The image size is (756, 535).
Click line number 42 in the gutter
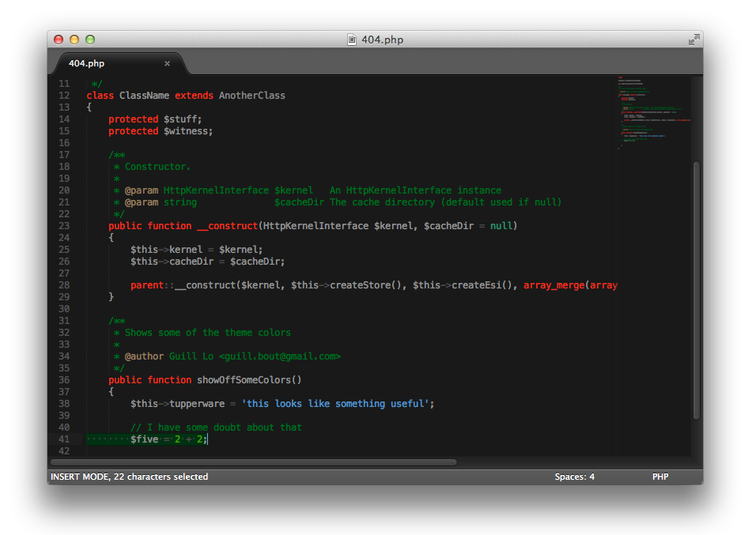(x=64, y=451)
